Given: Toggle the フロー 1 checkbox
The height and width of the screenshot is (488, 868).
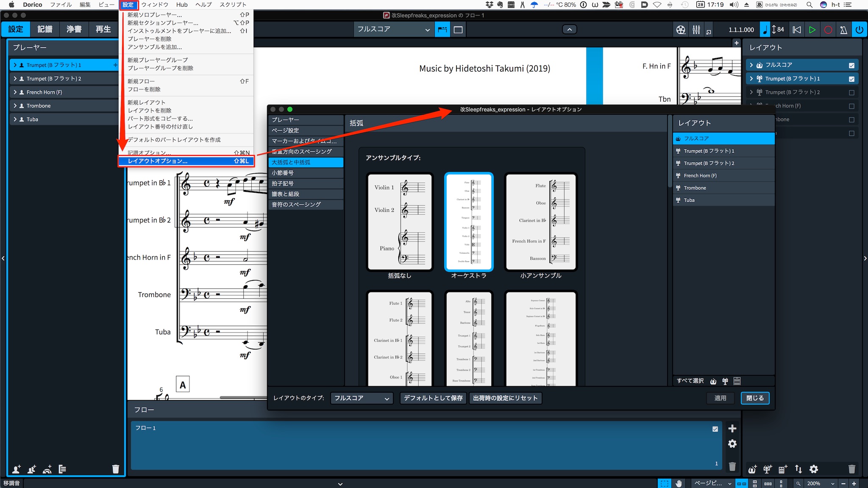Looking at the screenshot, I should pyautogui.click(x=715, y=429).
